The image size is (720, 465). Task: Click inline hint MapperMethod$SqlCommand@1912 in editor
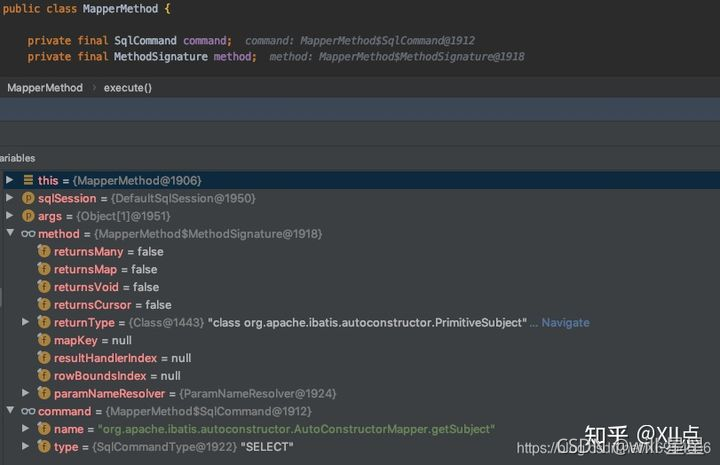point(388,40)
